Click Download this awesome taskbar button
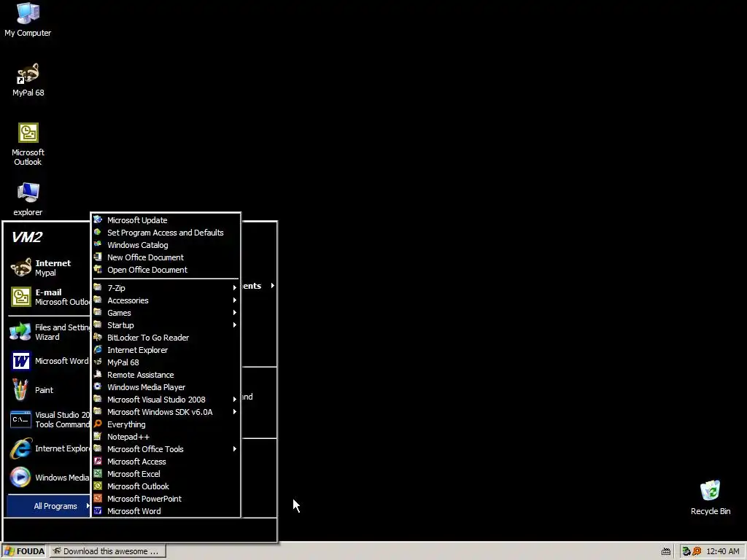Viewport: 747px width, 560px height. pyautogui.click(x=108, y=551)
